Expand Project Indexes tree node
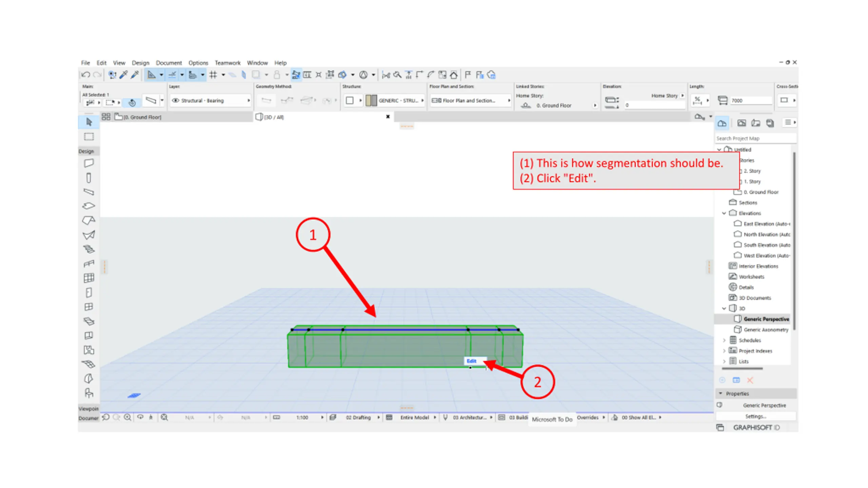The height and width of the screenshot is (488, 868). pos(724,351)
